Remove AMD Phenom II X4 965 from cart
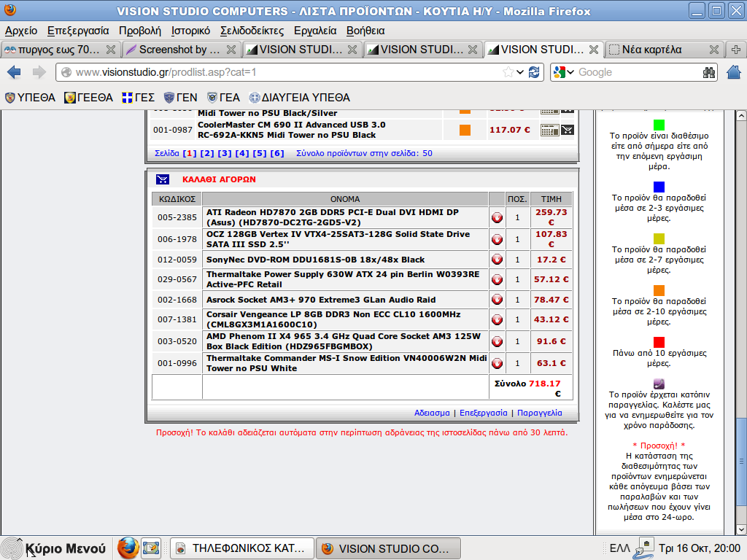The width and height of the screenshot is (747, 560). 497,341
